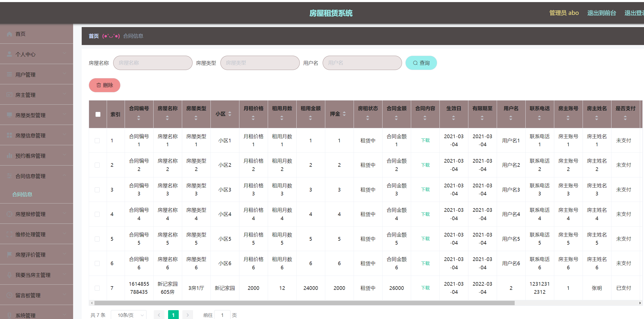Check the checkbox for row 7
This screenshot has height=319, width=644.
[98, 288]
